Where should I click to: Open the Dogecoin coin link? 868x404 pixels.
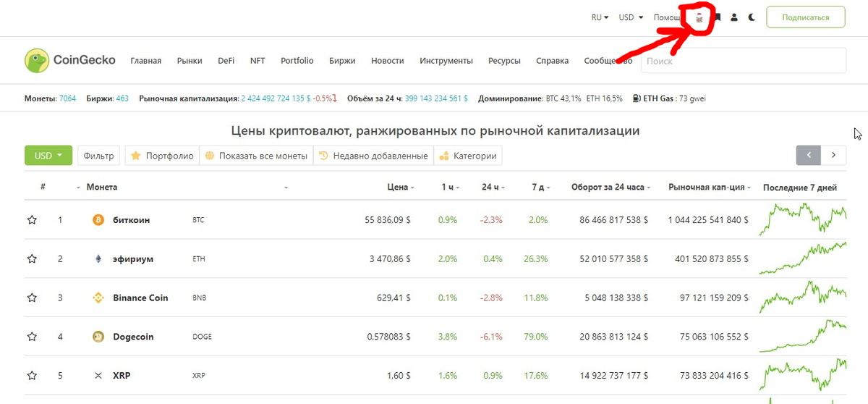coord(133,337)
